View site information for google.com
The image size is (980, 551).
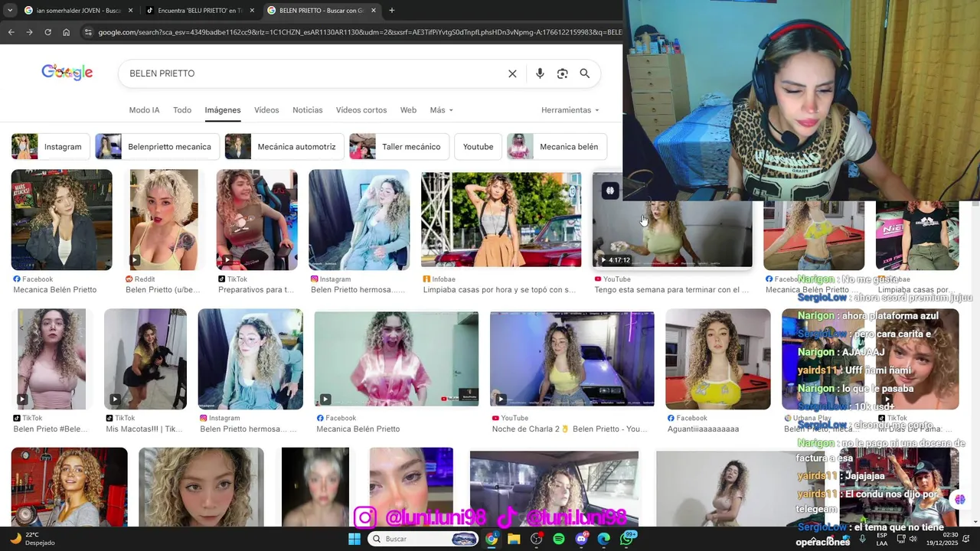[x=88, y=32]
